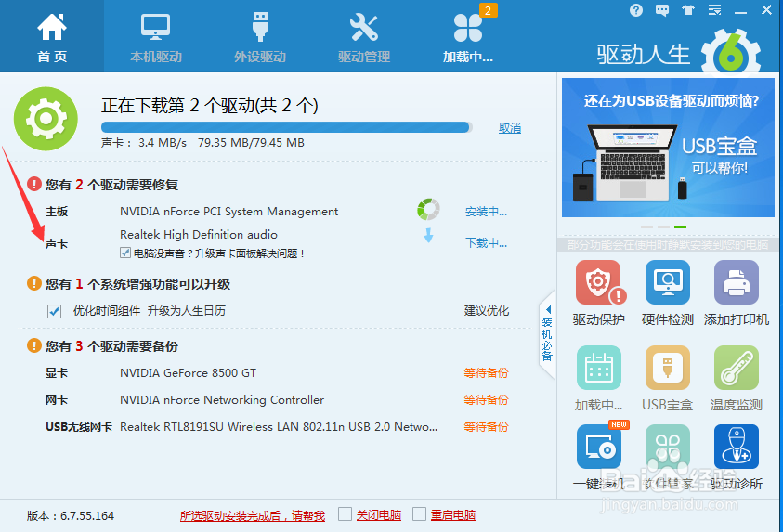Viewport: 783px width, 532px height.
Task: Click 等待备份 for Realtek RTL8191SU wireless
Action: tap(486, 427)
